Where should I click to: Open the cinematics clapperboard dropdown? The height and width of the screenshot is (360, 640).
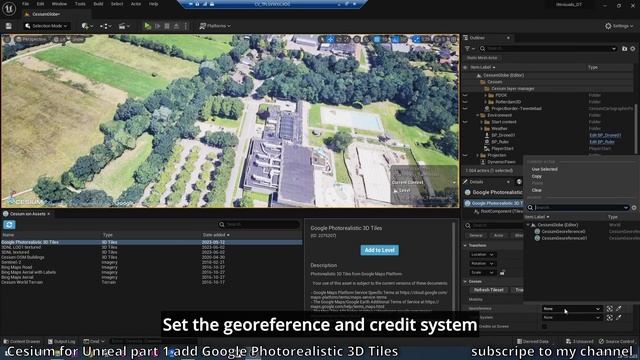124,26
